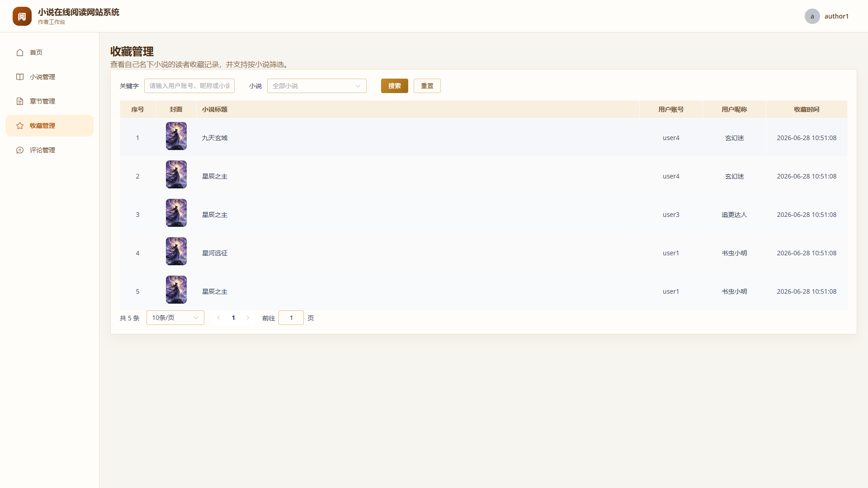Select page 1 in pagination
Viewport: 868px width, 488px height.
[x=233, y=318]
